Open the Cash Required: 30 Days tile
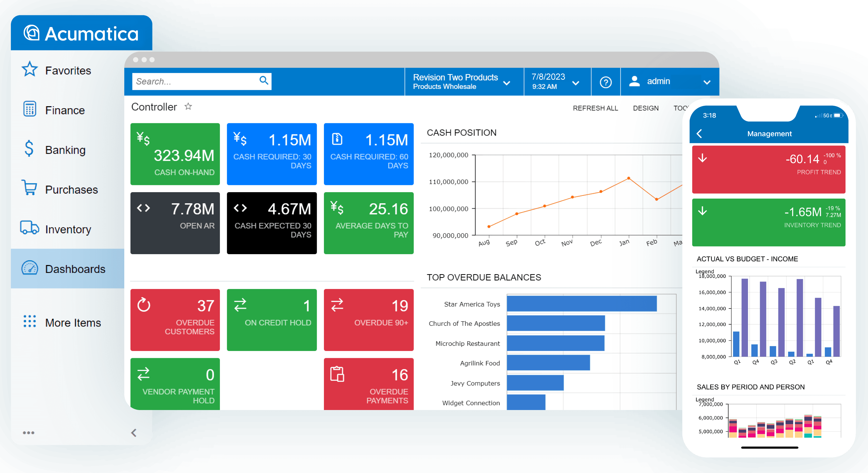The height and width of the screenshot is (473, 868). click(x=272, y=154)
